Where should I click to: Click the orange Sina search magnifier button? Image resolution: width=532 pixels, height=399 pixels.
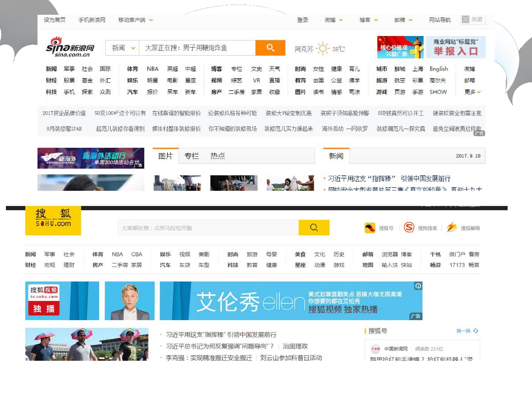270,48
